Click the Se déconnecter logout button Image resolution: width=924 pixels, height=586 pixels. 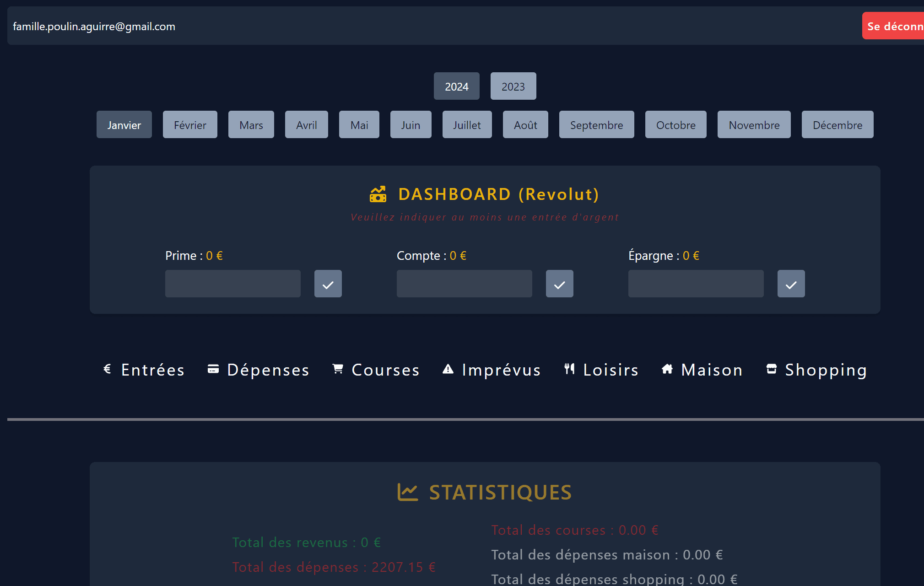pos(893,26)
